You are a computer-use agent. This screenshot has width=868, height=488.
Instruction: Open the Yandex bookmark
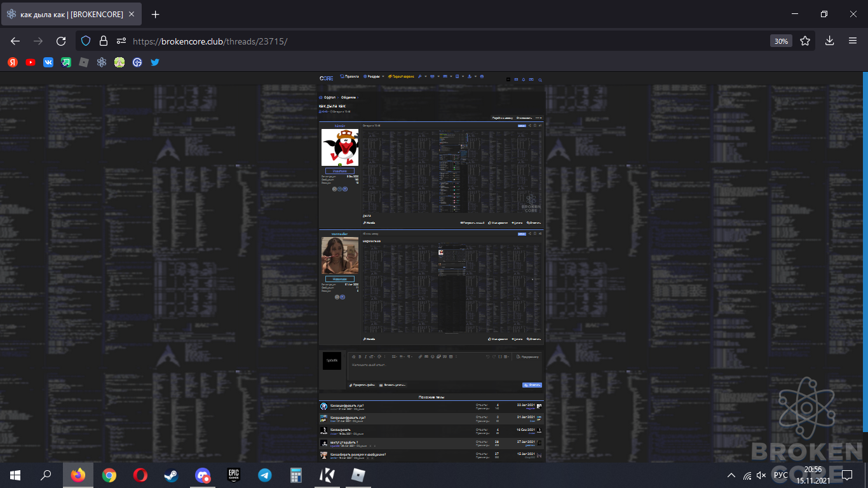tap(13, 62)
